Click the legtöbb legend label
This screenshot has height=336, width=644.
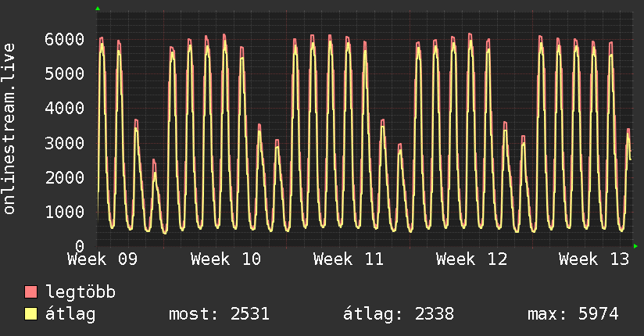tap(80, 292)
